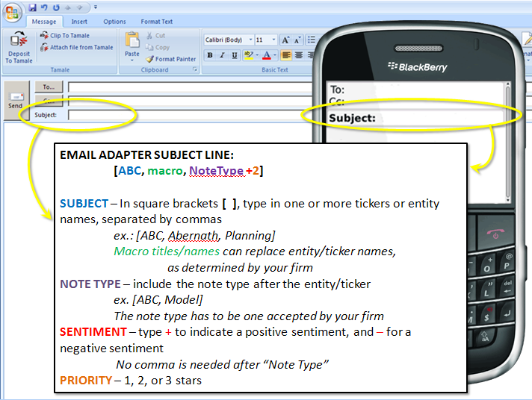This screenshot has width=532, height=400.
Task: Click the BlackBerry screen scrollbar
Action: 507,142
